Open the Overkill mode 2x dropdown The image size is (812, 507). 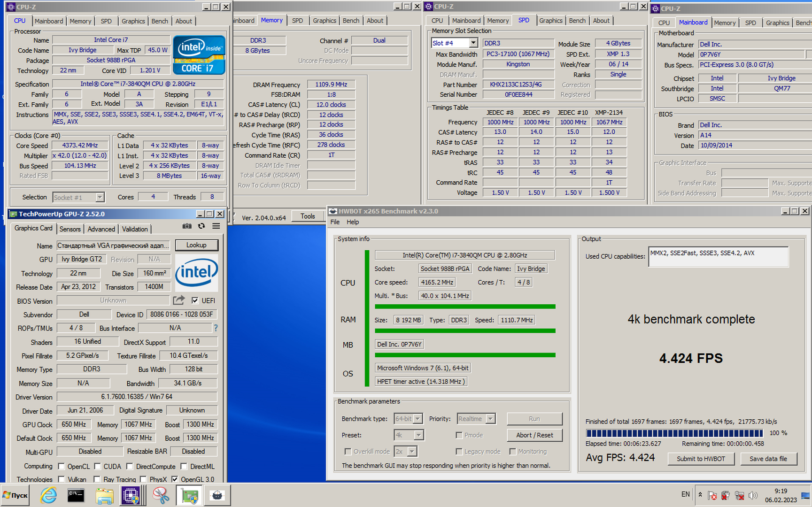pos(412,452)
